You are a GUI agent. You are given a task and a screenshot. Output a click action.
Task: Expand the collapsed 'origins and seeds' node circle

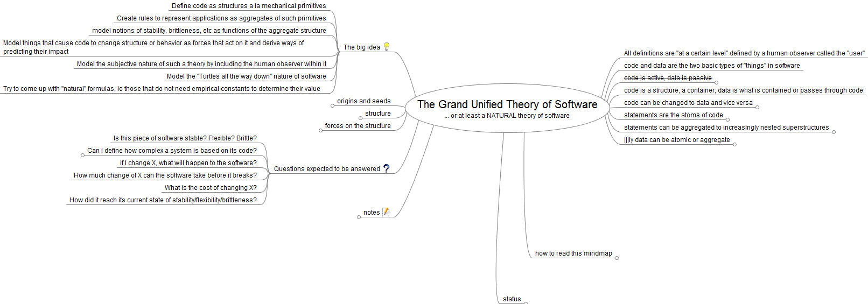pos(333,106)
